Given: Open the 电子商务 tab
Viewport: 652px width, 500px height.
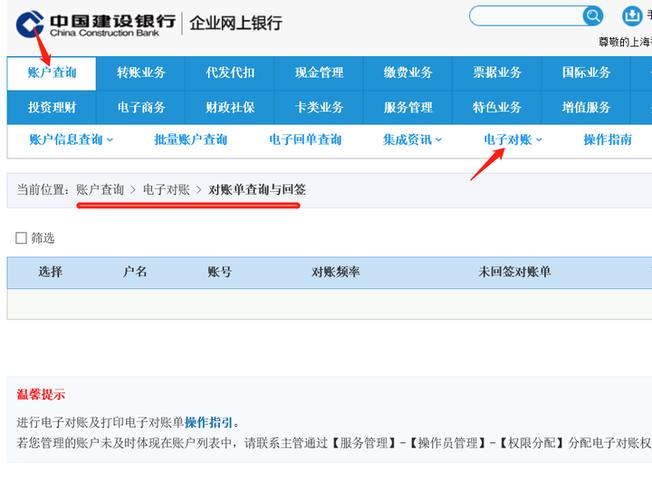Looking at the screenshot, I should (141, 107).
